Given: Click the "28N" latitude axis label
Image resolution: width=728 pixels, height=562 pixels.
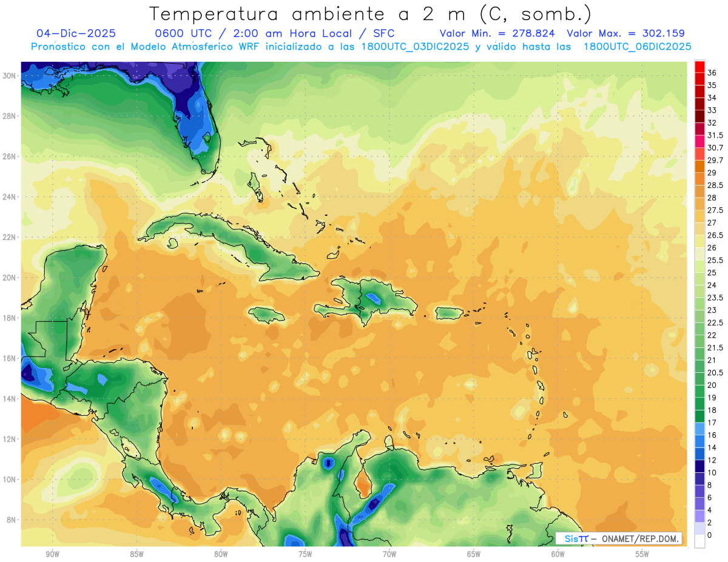Looking at the screenshot, I should click(10, 116).
